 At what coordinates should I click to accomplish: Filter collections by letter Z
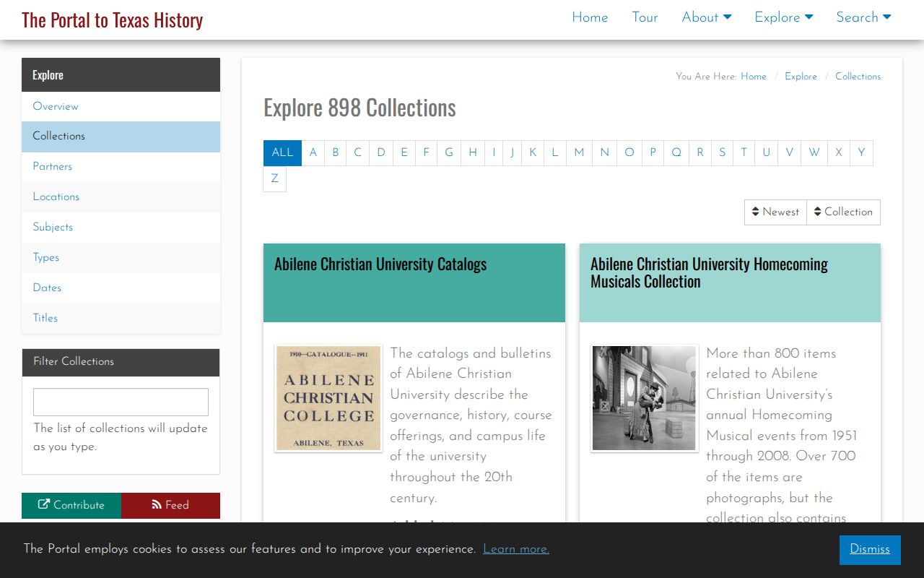274,179
